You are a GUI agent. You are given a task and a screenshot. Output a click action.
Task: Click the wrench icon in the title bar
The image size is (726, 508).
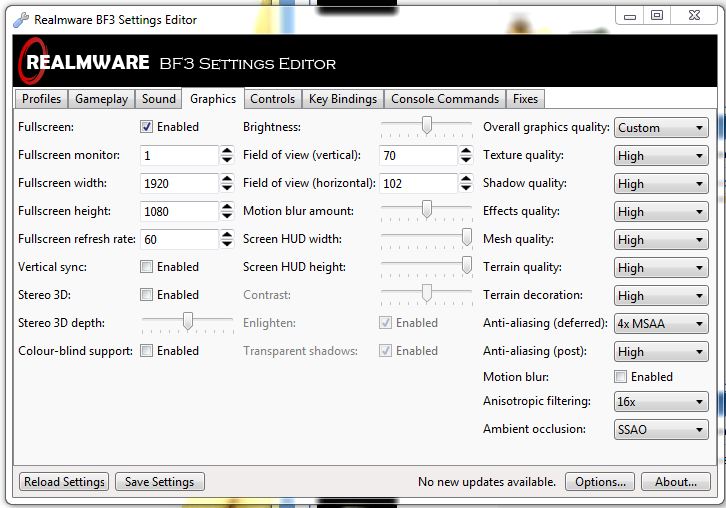pos(21,20)
